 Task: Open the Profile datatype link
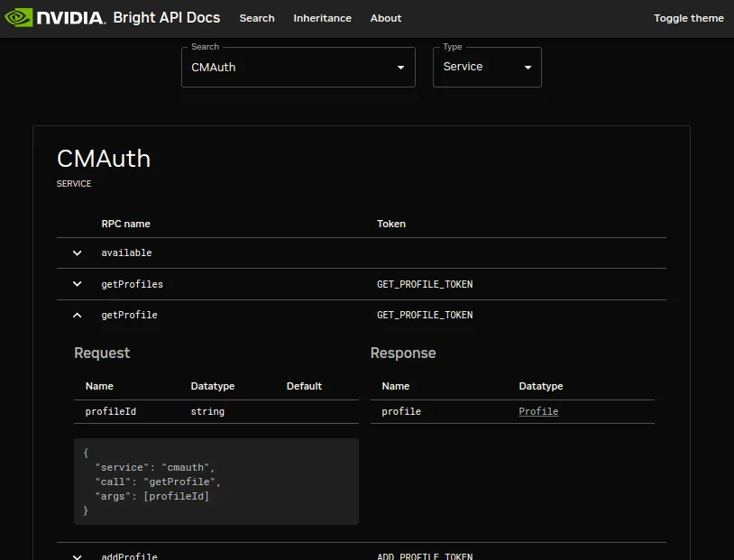[538, 411]
